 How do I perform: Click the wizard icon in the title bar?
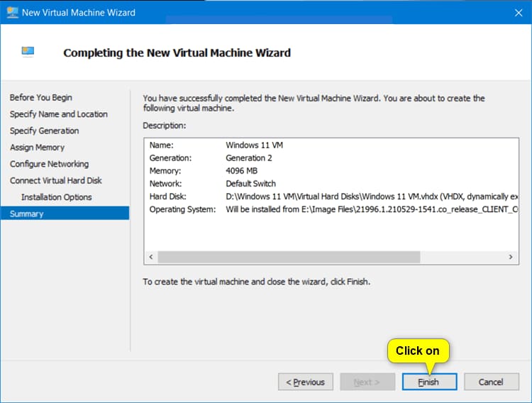12,12
